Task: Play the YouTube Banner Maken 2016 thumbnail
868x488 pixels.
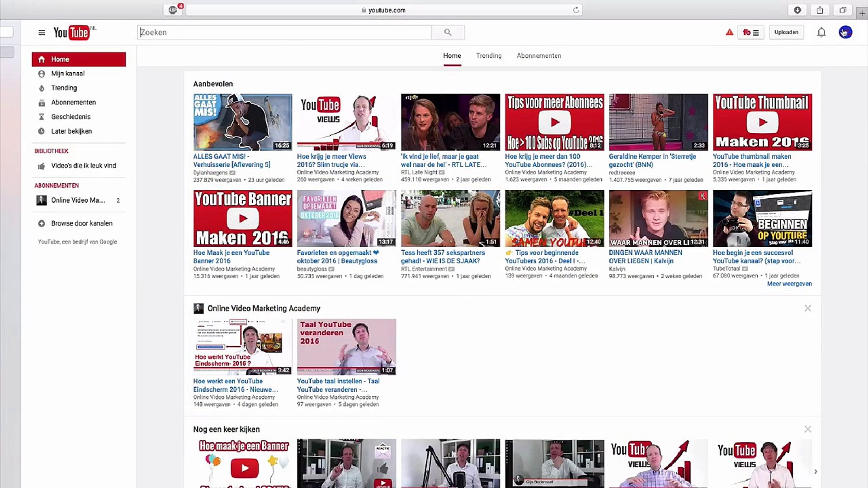Action: [243, 218]
